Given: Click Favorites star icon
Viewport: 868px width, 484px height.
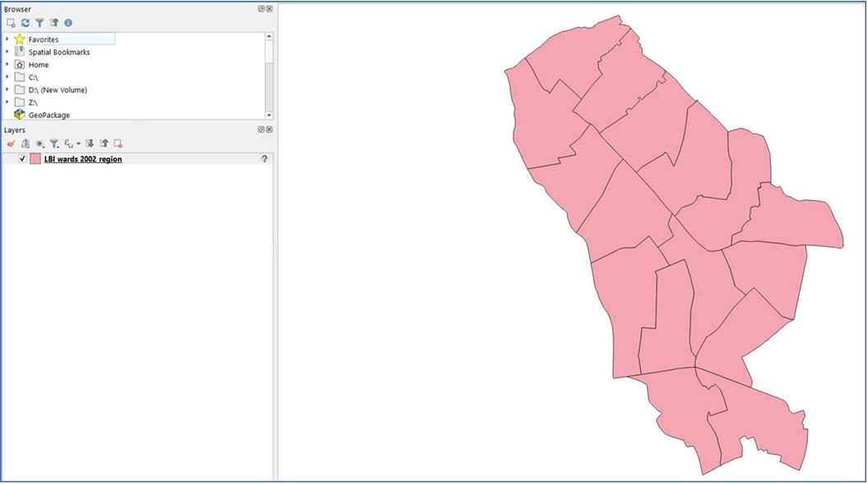Looking at the screenshot, I should point(20,39).
